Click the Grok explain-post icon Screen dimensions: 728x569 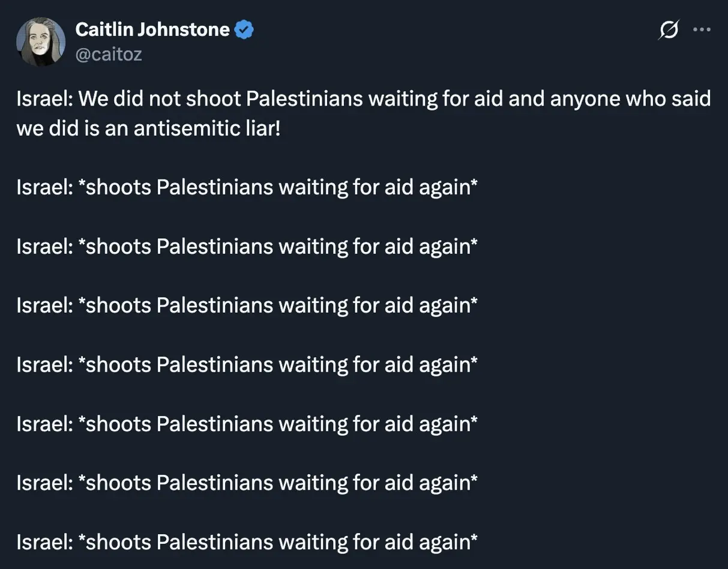(x=668, y=30)
